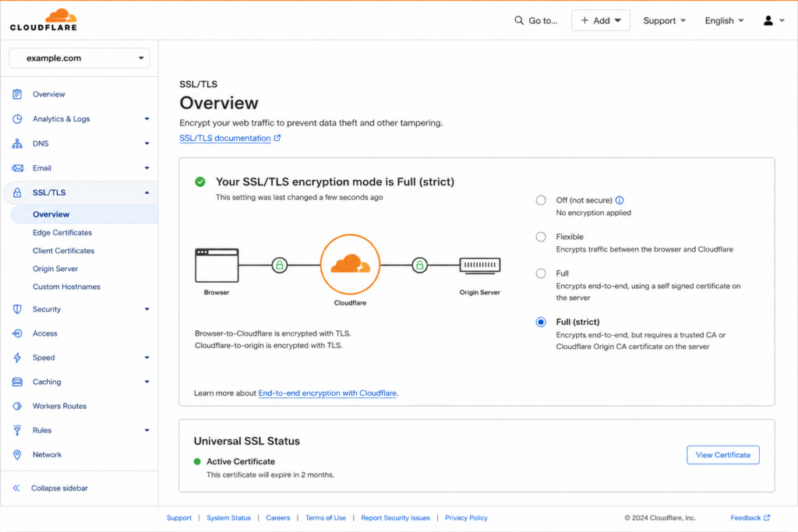Screen dimensions: 798x532
Task: Open the Privacy Policy footer link
Action: click(466, 518)
